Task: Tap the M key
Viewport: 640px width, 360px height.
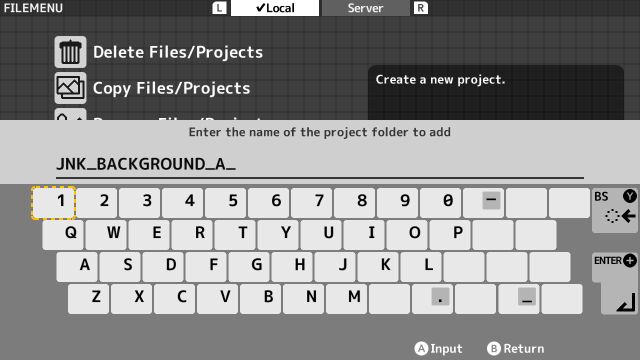Action: coord(347,299)
